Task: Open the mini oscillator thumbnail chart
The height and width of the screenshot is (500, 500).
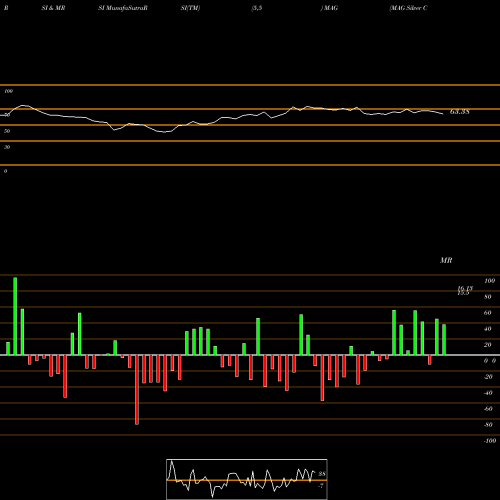Action: [x=247, y=479]
